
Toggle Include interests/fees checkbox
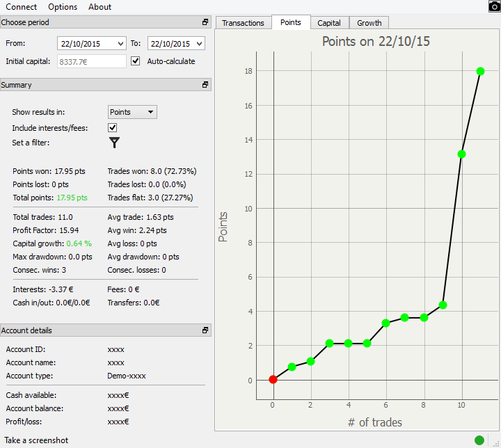[x=112, y=127]
